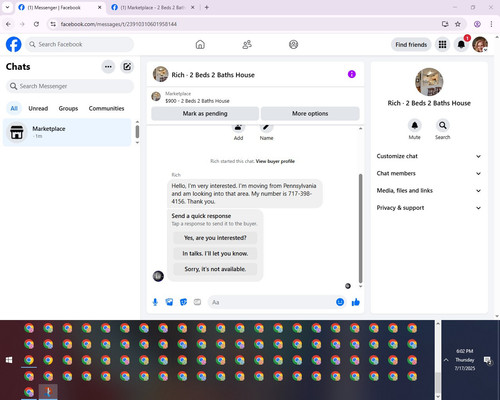This screenshot has width=500, height=400.
Task: Open the Windows Start menu
Action: click(x=9, y=360)
